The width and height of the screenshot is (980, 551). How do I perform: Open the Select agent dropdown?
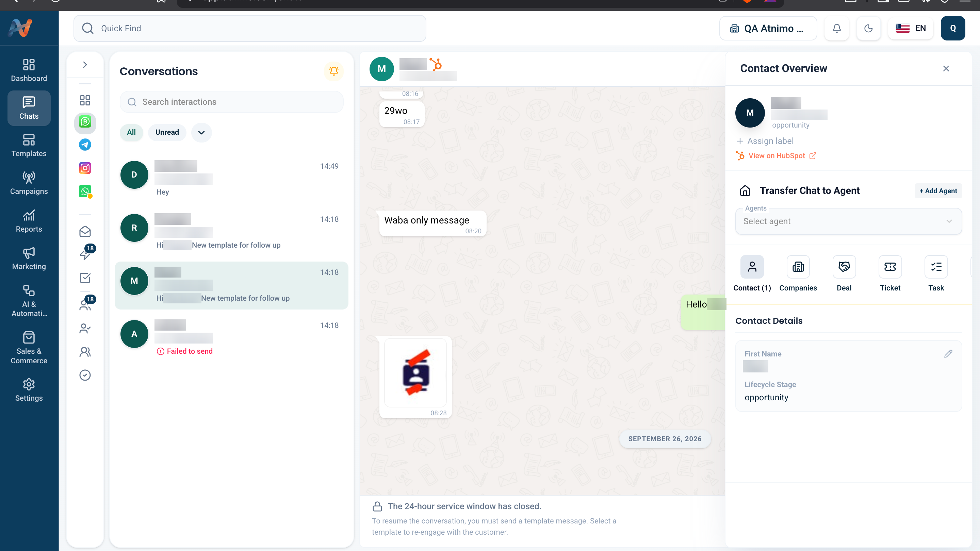pyautogui.click(x=848, y=221)
